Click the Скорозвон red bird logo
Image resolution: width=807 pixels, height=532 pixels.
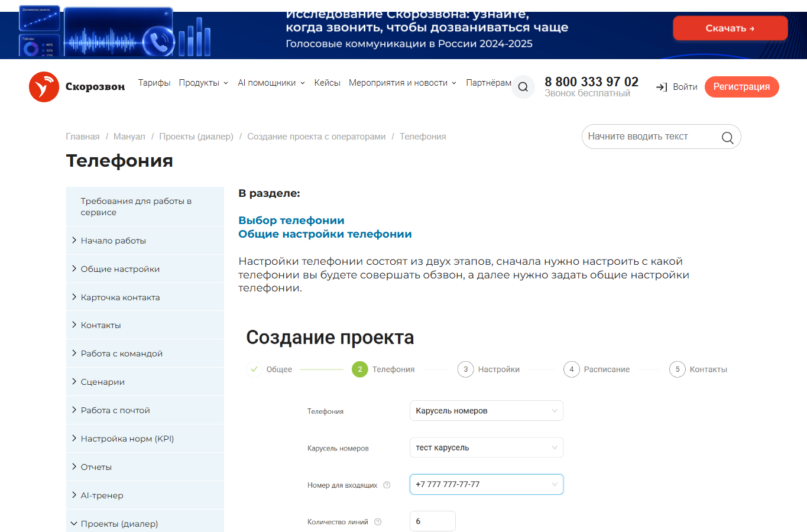pos(44,87)
